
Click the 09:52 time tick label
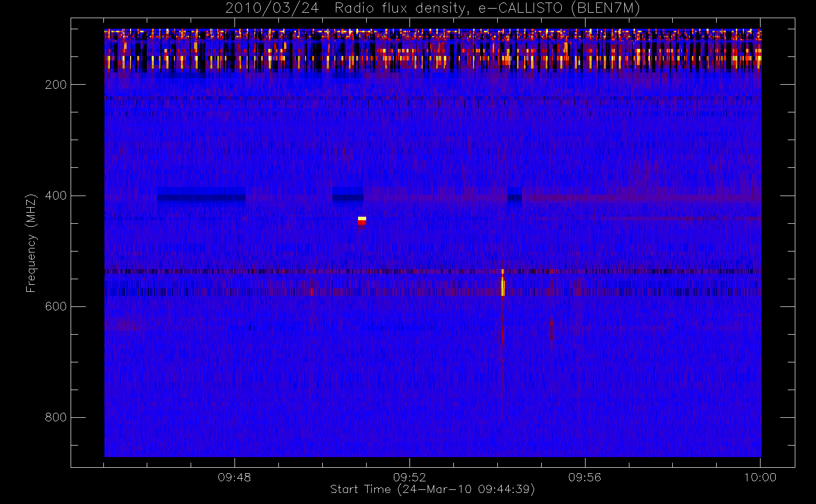click(410, 477)
